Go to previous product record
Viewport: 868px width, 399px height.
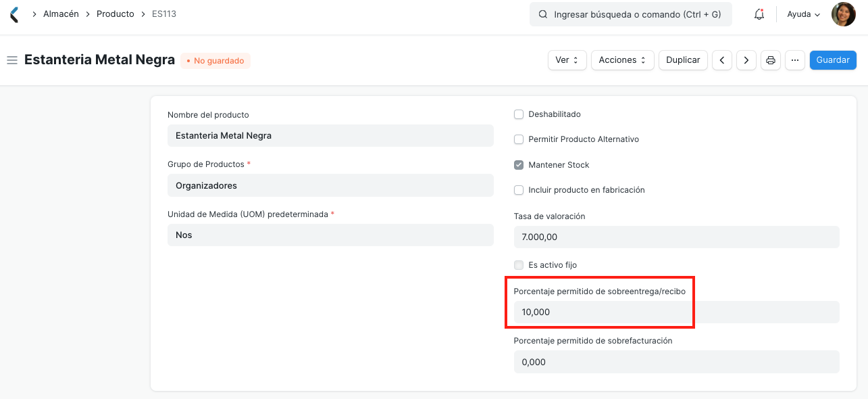coord(722,60)
